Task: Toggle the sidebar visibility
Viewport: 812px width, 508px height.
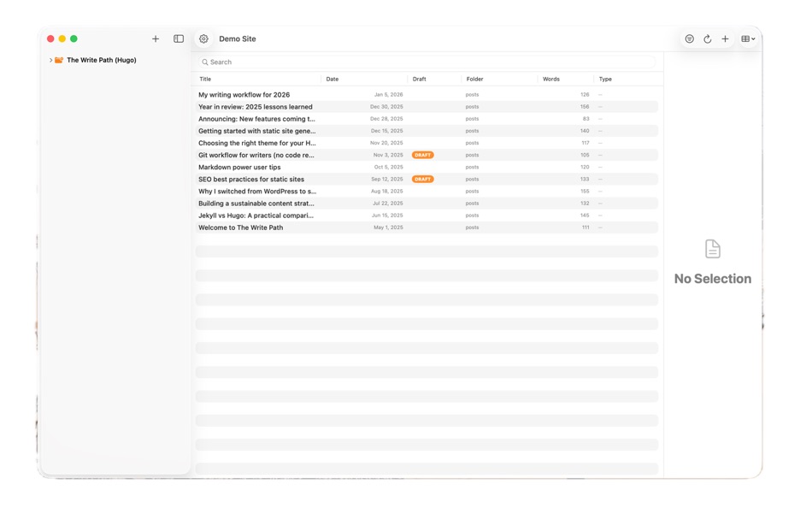Action: pyautogui.click(x=179, y=38)
